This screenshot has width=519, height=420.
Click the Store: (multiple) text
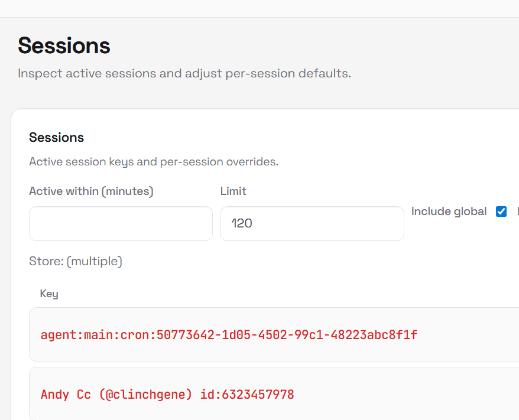tap(76, 261)
